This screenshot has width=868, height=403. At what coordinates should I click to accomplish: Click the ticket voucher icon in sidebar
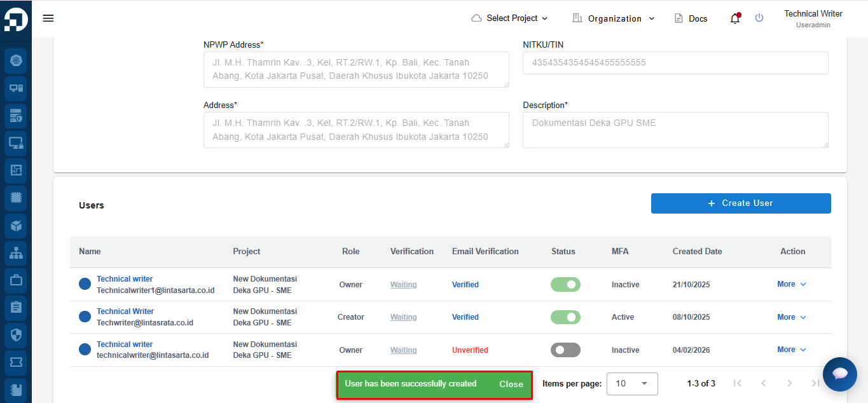16,362
